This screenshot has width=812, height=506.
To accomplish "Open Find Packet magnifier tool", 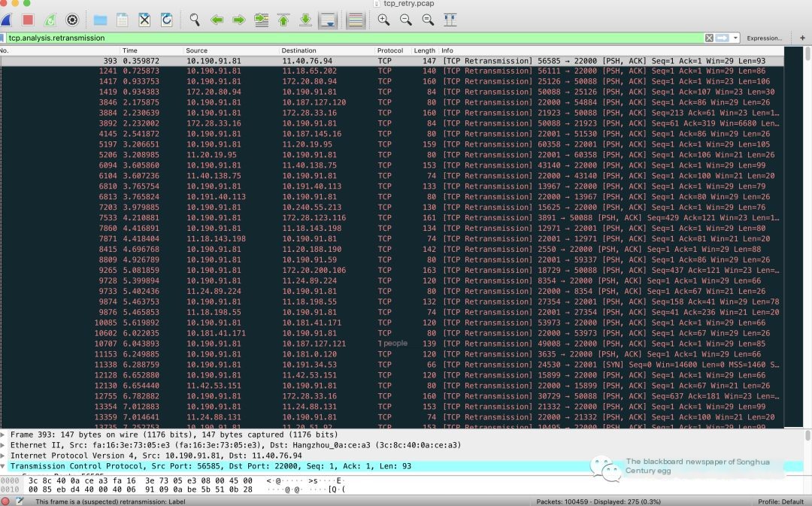I will [x=195, y=20].
